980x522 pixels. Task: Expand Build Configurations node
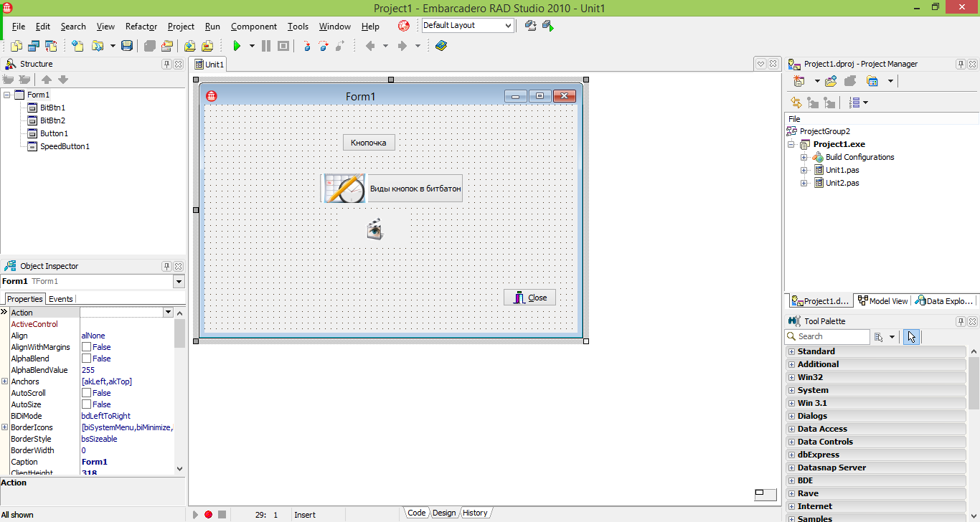[x=804, y=157]
